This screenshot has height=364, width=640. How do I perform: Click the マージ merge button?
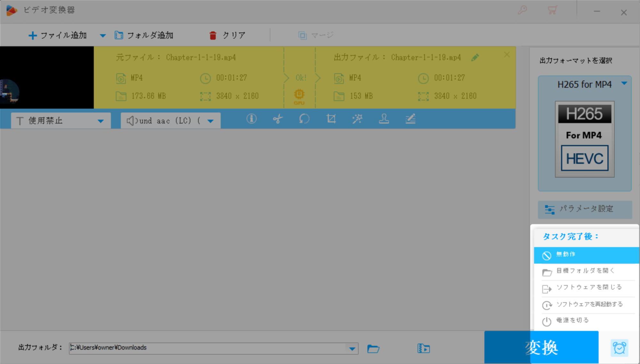pyautogui.click(x=316, y=35)
